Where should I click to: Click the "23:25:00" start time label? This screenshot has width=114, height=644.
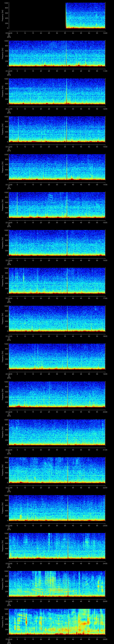click(x=9, y=639)
